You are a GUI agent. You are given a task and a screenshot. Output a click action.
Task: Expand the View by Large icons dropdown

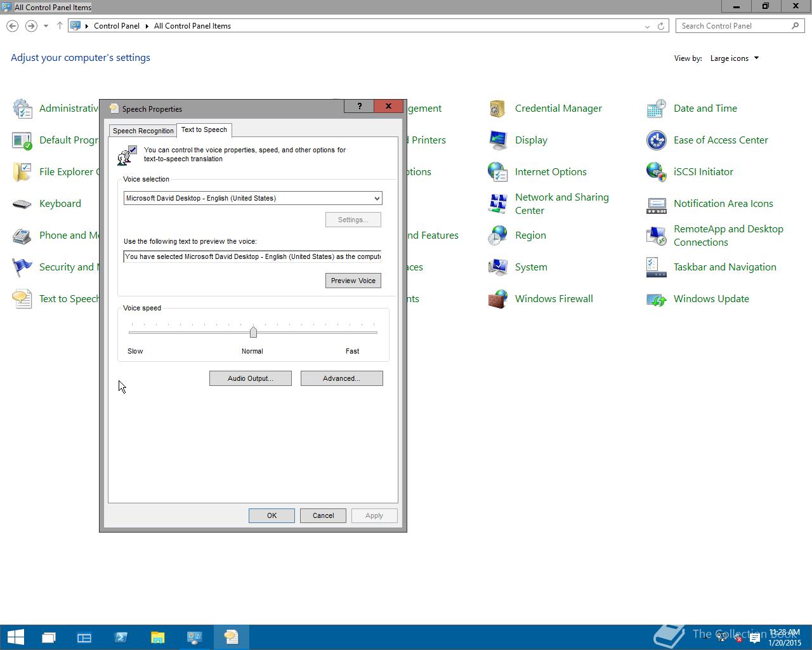(x=735, y=58)
